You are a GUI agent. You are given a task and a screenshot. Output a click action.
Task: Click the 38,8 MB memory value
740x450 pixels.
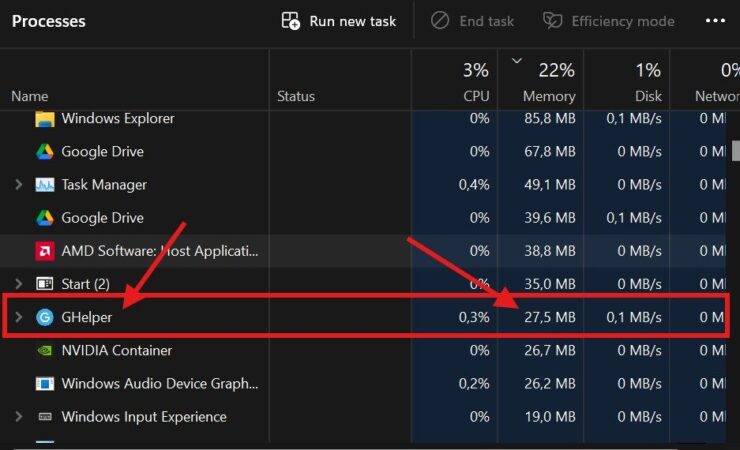click(550, 251)
